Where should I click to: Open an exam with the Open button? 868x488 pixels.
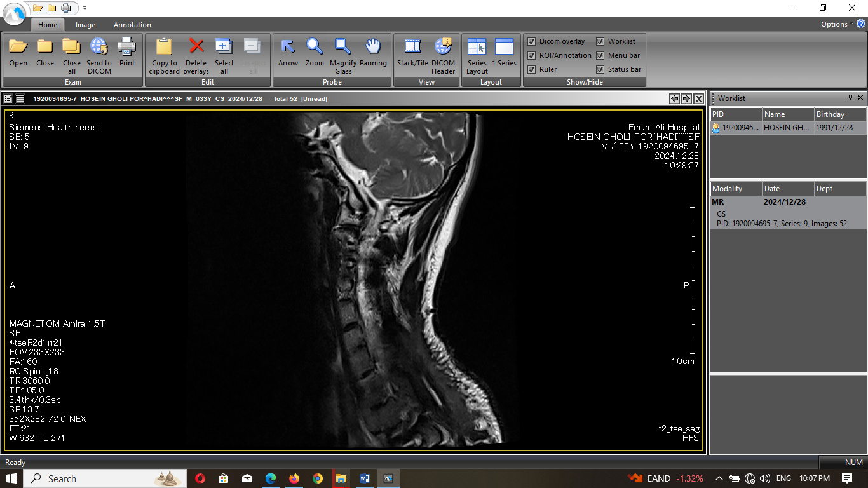pyautogui.click(x=18, y=53)
